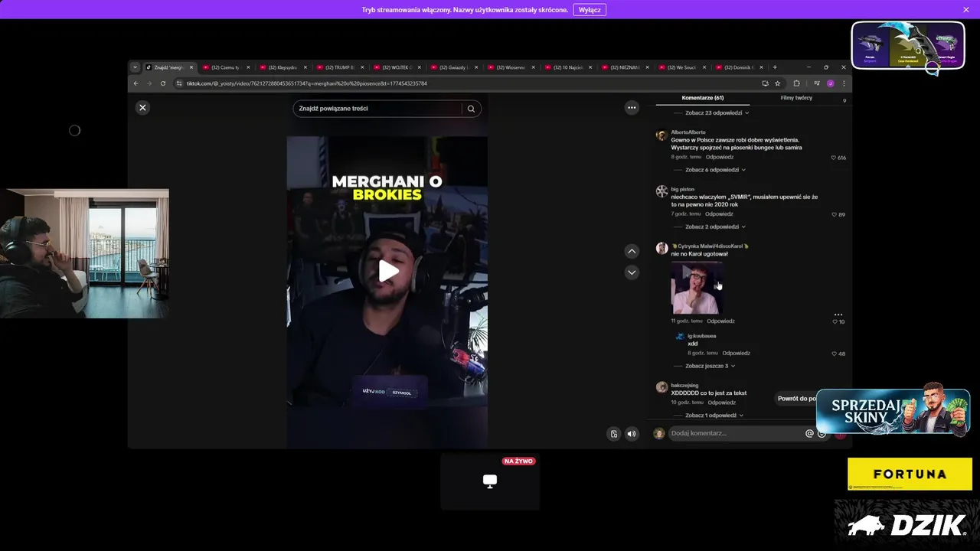Reload the TikTok page
The width and height of the screenshot is (980, 551).
(163, 83)
